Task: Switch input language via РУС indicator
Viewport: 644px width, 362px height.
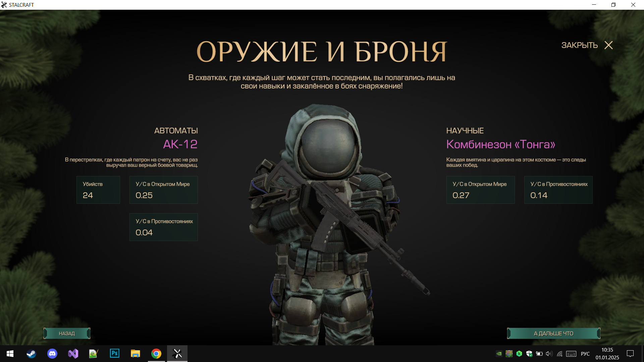Action: (x=585, y=354)
